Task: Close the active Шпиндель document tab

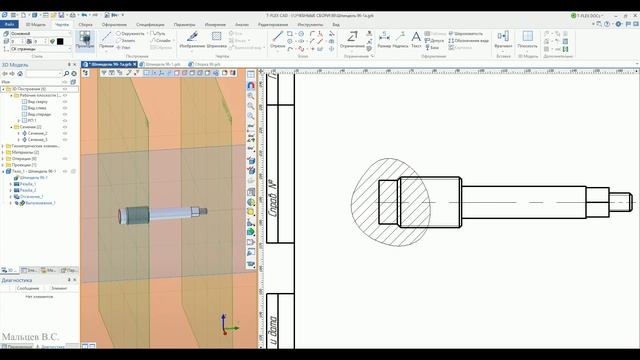Action: 135,64
